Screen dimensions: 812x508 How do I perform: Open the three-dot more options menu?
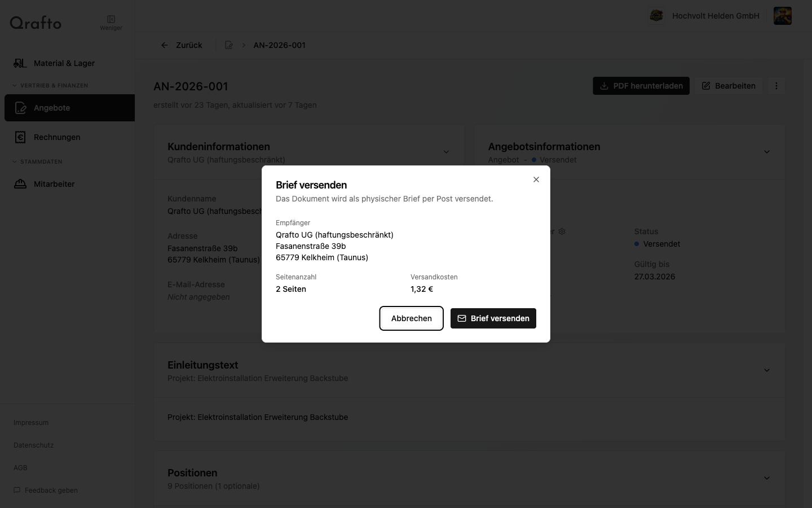point(776,86)
